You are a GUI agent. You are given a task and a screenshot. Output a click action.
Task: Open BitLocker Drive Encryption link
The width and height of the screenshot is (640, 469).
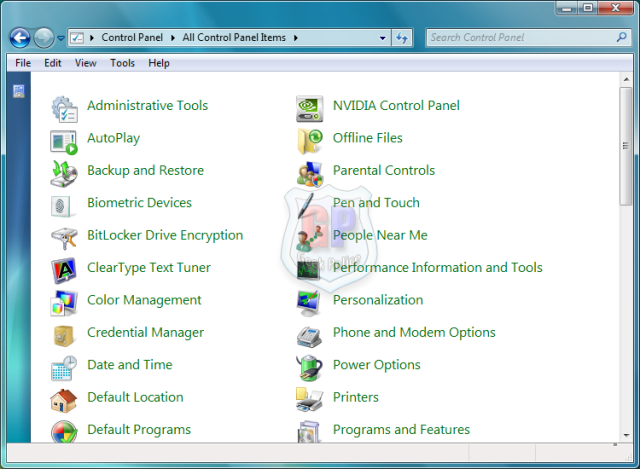pyautogui.click(x=165, y=235)
